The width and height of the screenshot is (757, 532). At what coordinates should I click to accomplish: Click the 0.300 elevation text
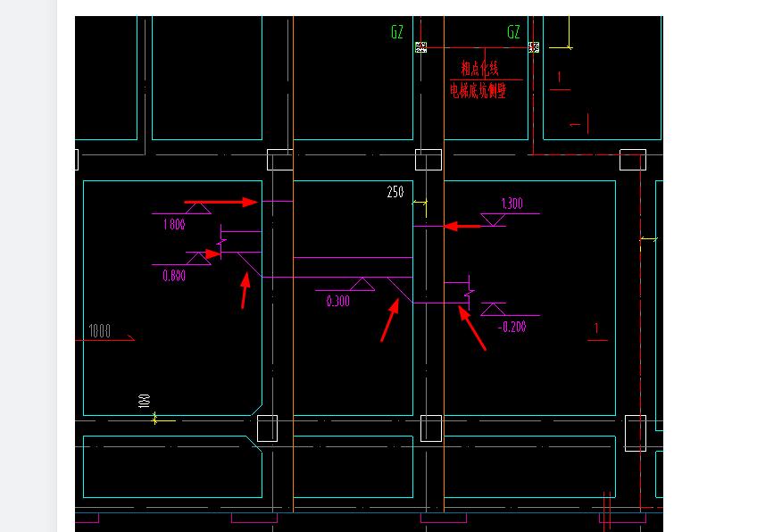pyautogui.click(x=338, y=301)
